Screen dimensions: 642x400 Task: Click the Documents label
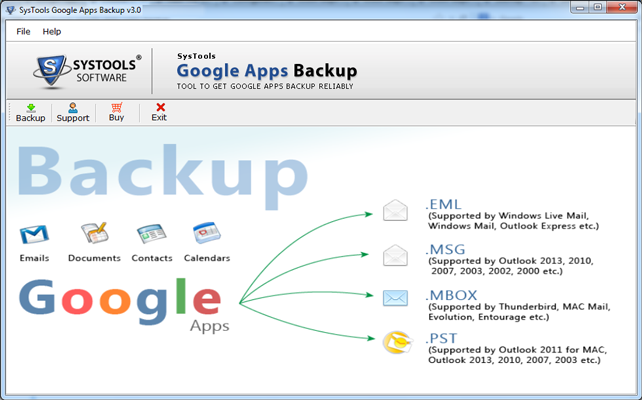[94, 258]
